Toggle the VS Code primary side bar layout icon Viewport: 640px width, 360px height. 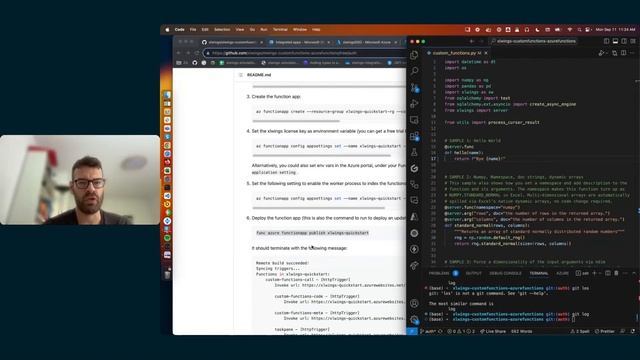click(x=607, y=41)
